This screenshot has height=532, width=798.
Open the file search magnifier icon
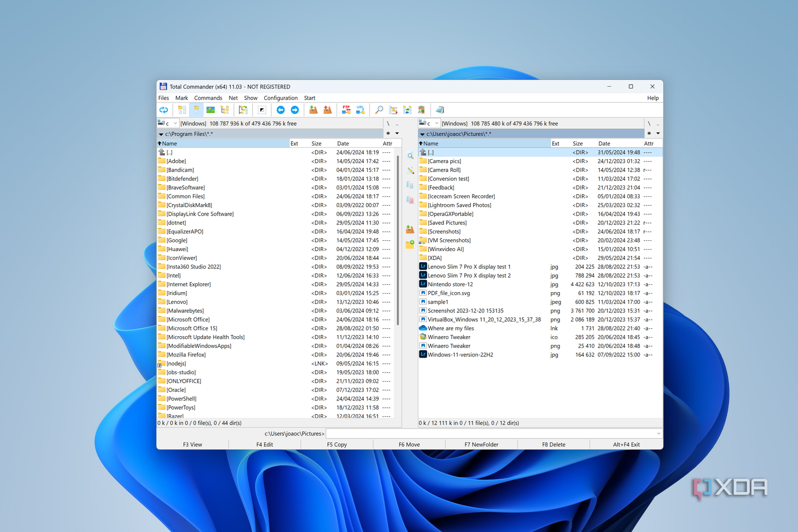[379, 110]
